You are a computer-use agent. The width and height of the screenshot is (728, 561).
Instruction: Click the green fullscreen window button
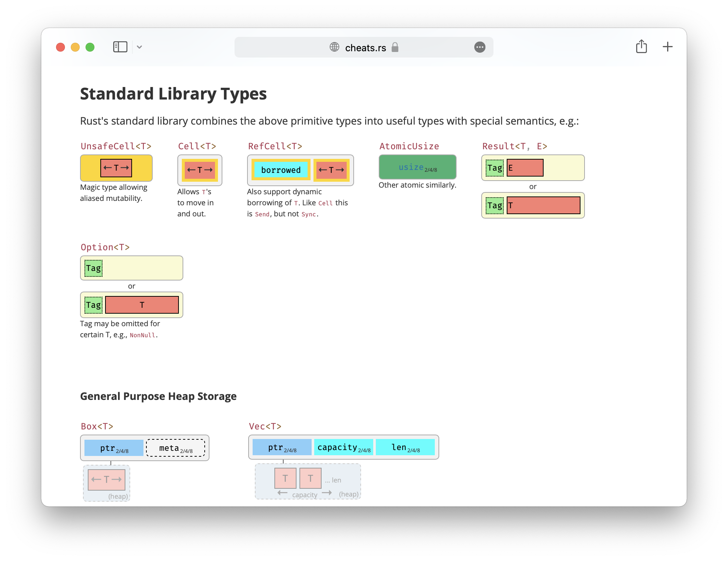90,47
